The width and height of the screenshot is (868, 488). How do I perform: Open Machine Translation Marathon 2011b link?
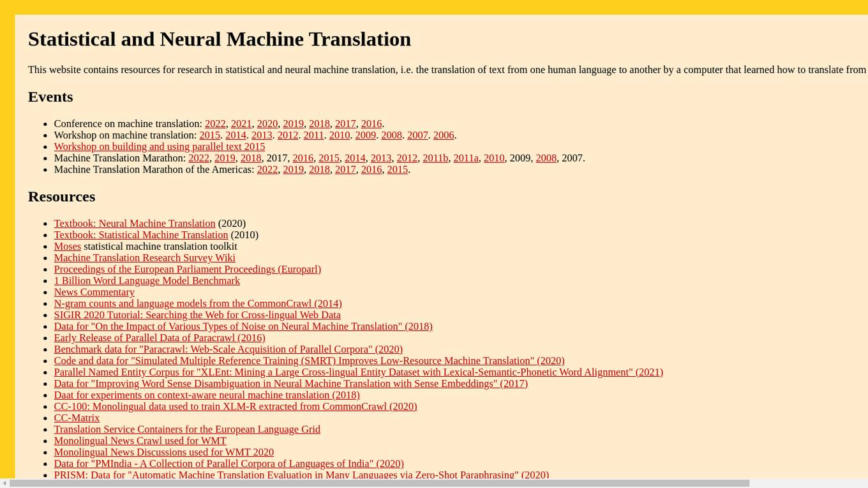click(435, 158)
